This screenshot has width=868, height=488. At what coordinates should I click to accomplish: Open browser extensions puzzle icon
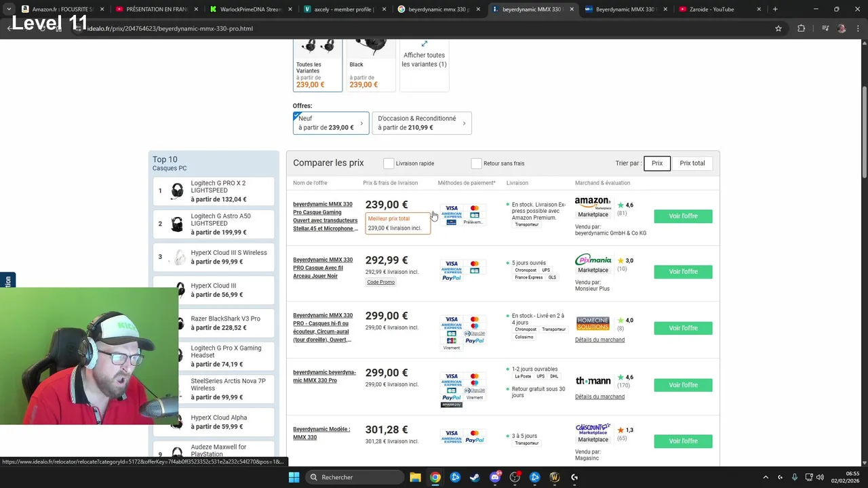click(802, 28)
